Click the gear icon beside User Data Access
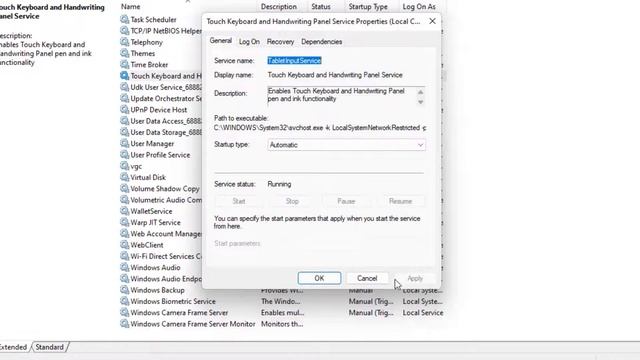Image resolution: width=640 pixels, height=360 pixels. [124, 121]
